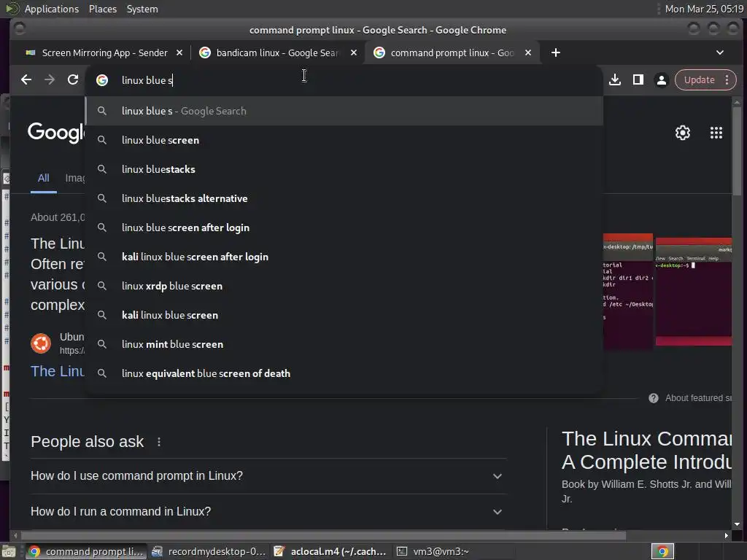Open a new tab with plus icon
The height and width of the screenshot is (560, 747).
click(x=555, y=52)
